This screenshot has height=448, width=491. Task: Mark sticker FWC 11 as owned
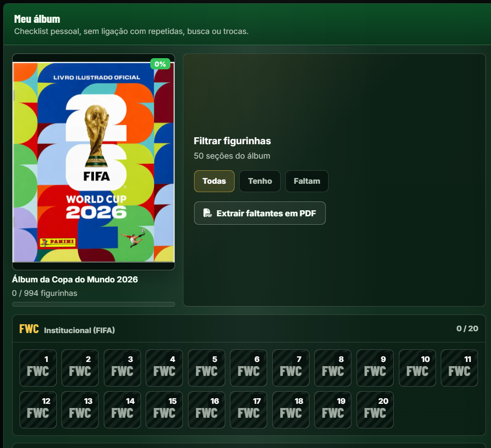click(x=459, y=368)
